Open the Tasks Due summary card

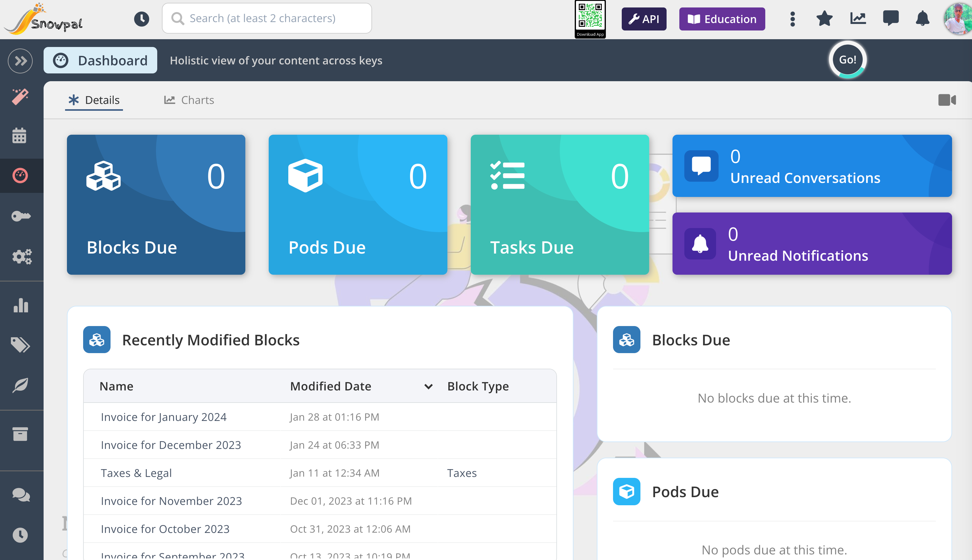point(560,205)
